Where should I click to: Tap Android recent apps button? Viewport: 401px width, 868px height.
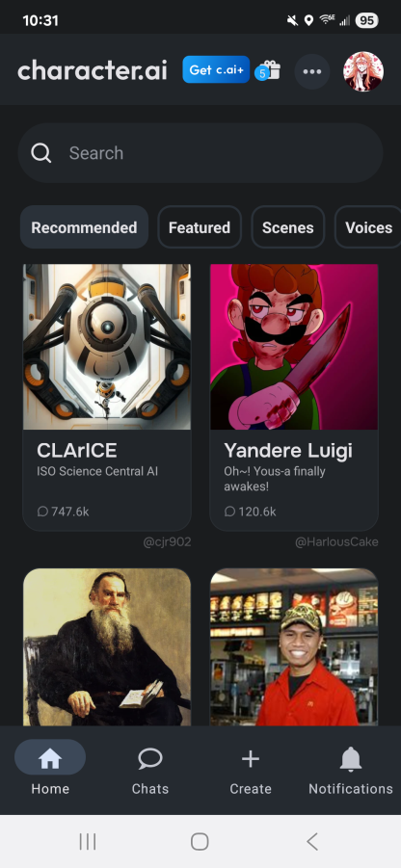(x=88, y=841)
